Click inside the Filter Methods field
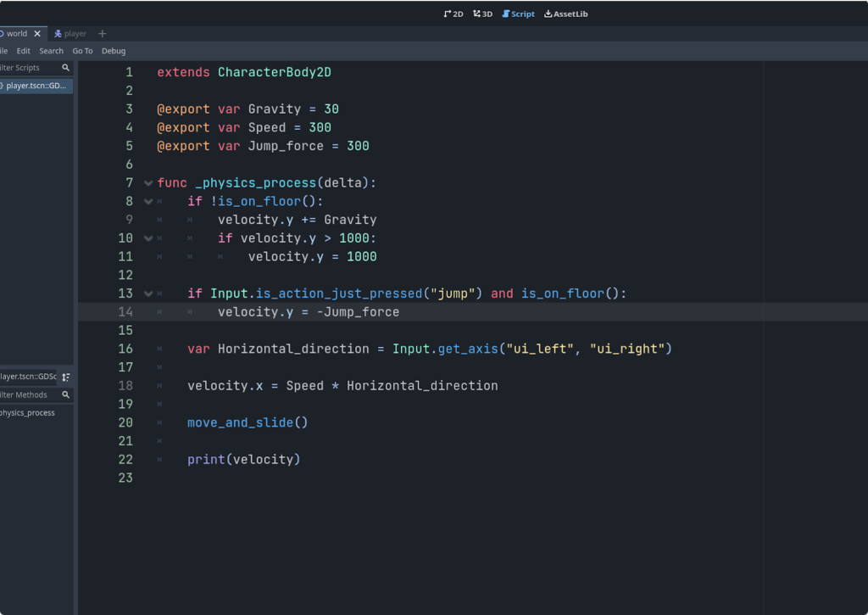868x615 pixels. click(30, 394)
